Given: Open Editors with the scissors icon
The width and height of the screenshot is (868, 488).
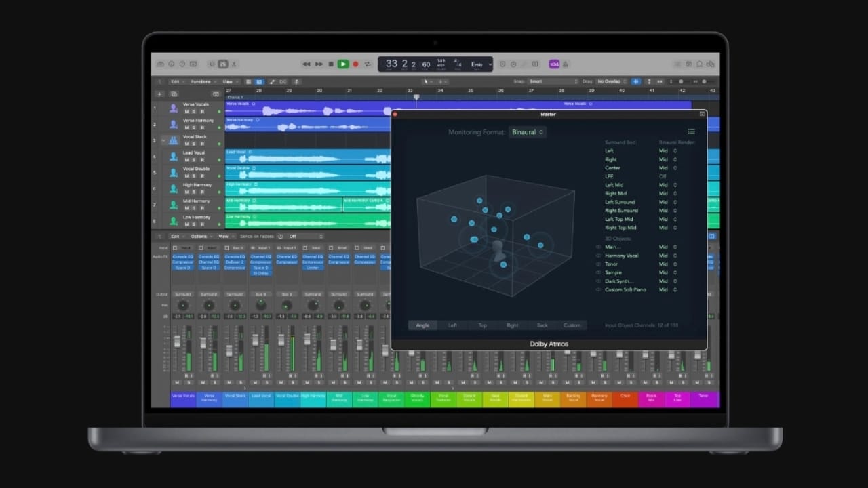Looking at the screenshot, I should pos(234,64).
